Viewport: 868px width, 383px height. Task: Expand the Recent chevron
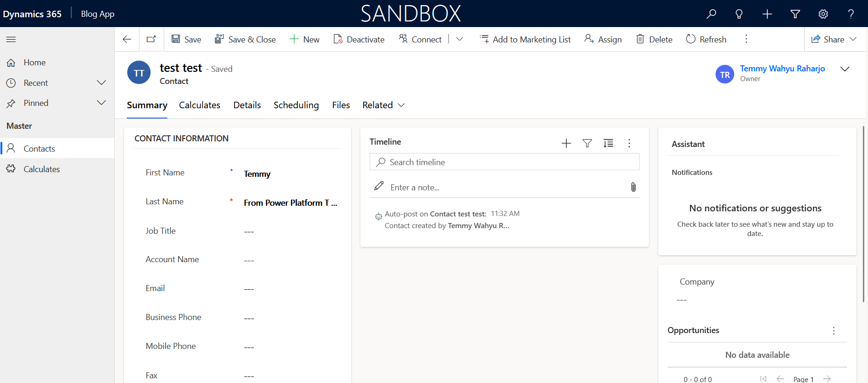pyautogui.click(x=101, y=83)
